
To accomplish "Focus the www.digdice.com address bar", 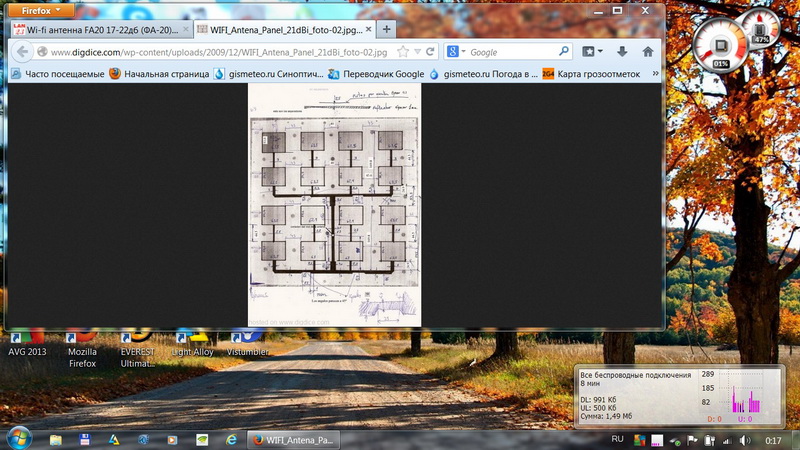I will click(219, 52).
